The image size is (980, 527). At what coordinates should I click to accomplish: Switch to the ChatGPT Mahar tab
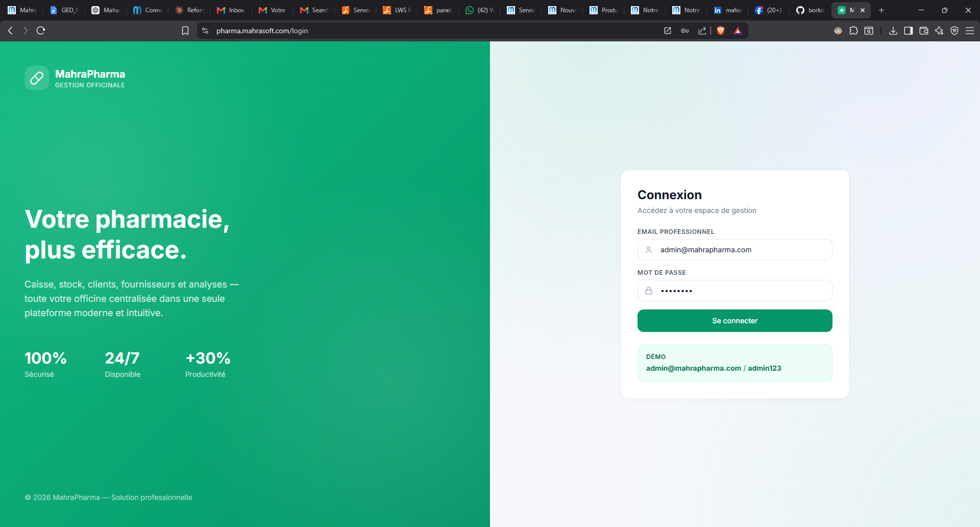click(x=107, y=10)
